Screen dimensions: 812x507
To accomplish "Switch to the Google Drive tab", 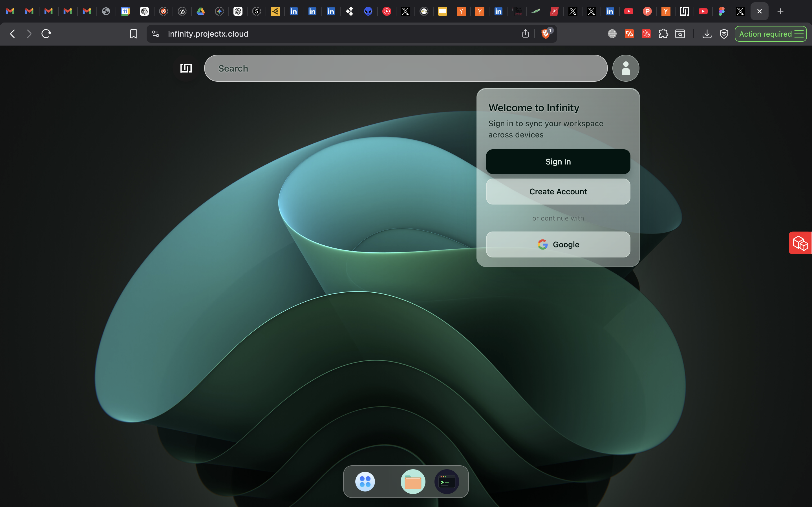I will click(x=201, y=11).
